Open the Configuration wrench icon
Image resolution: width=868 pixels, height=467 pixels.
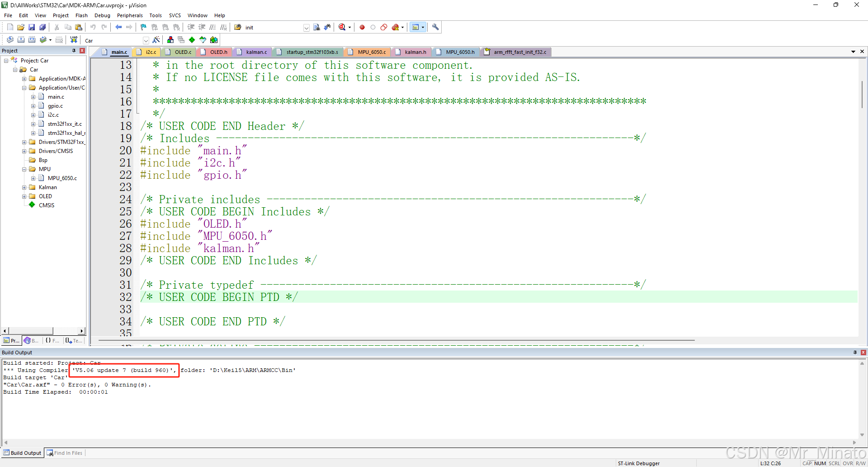(435, 27)
